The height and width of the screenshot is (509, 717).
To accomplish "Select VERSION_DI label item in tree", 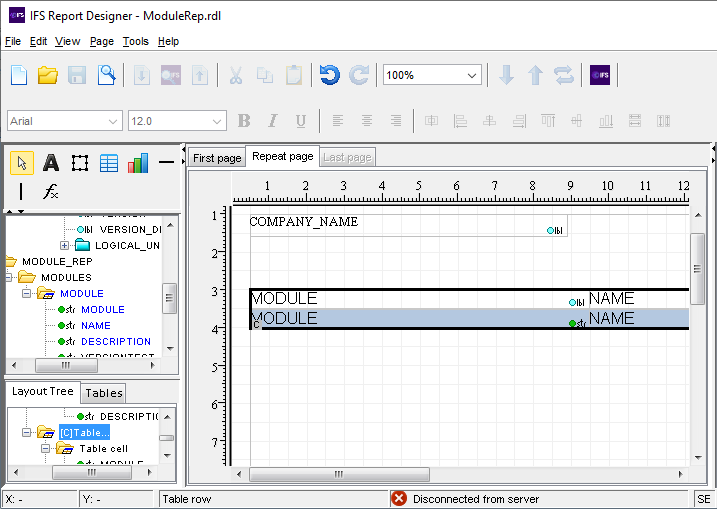I will [x=130, y=230].
